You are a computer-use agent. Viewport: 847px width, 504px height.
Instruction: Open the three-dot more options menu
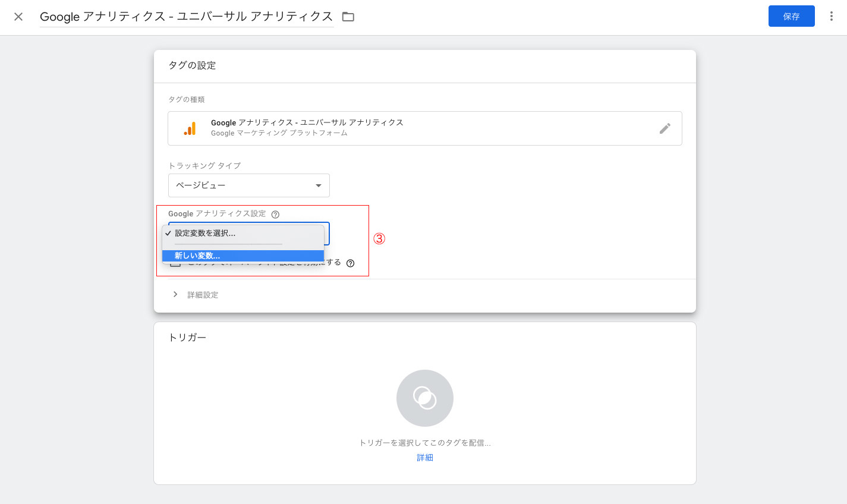point(831,17)
